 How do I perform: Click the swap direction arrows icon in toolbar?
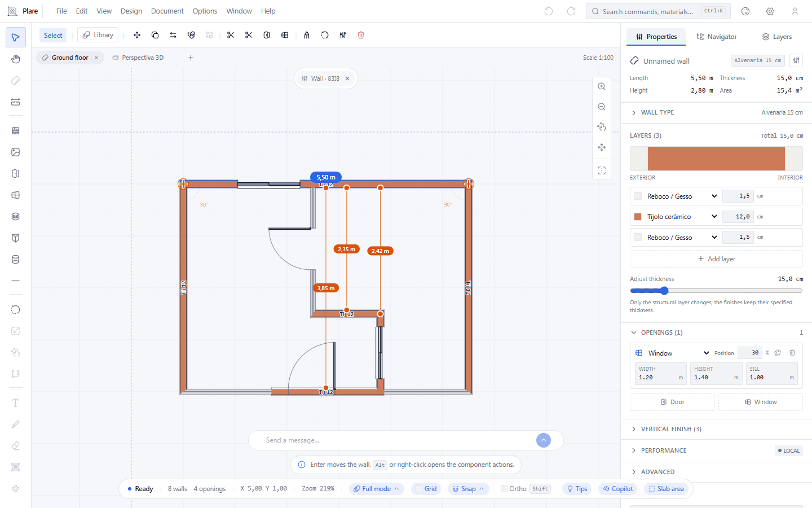pyautogui.click(x=173, y=35)
